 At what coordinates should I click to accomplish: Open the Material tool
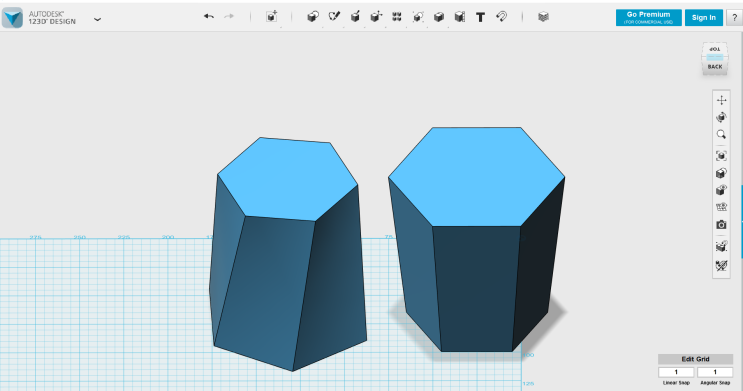(544, 17)
